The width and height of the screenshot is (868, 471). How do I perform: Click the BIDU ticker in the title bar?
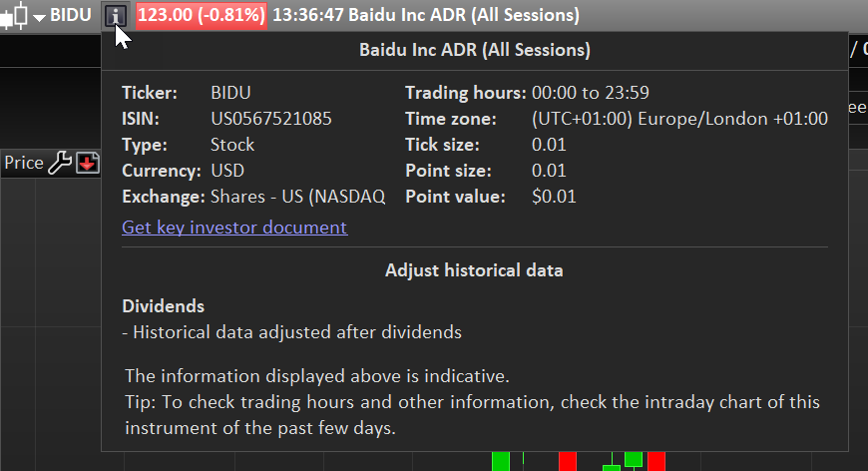[x=71, y=16]
